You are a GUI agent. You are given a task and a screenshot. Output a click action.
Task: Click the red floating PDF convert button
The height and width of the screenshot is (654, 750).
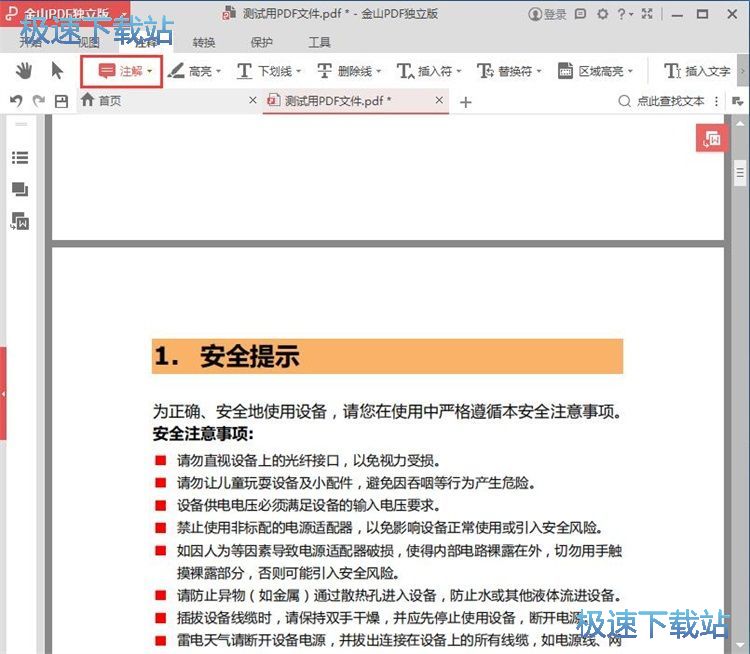pyautogui.click(x=712, y=139)
